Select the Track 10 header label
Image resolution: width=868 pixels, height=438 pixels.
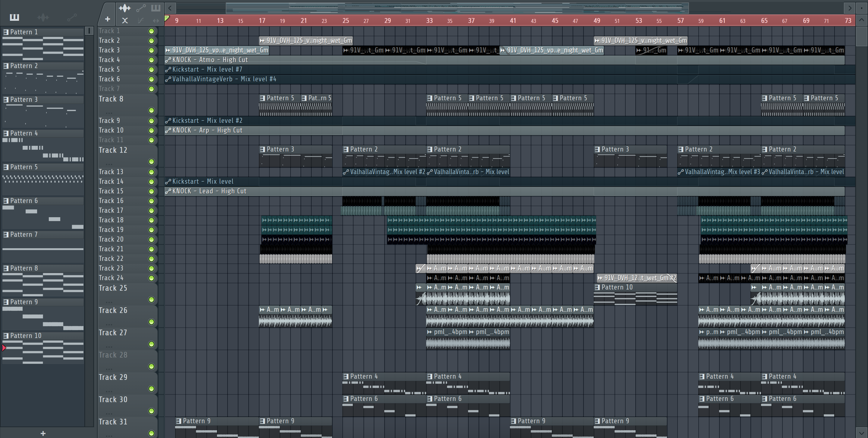(111, 130)
